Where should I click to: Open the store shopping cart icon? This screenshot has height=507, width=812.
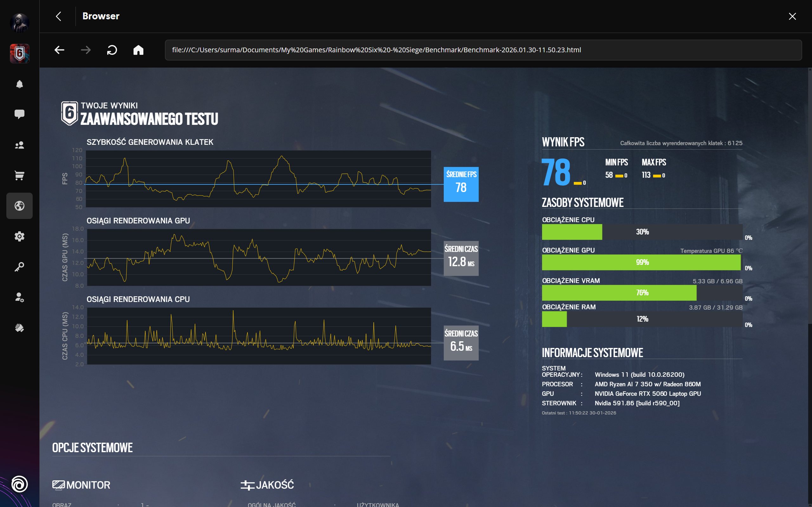pyautogui.click(x=19, y=175)
